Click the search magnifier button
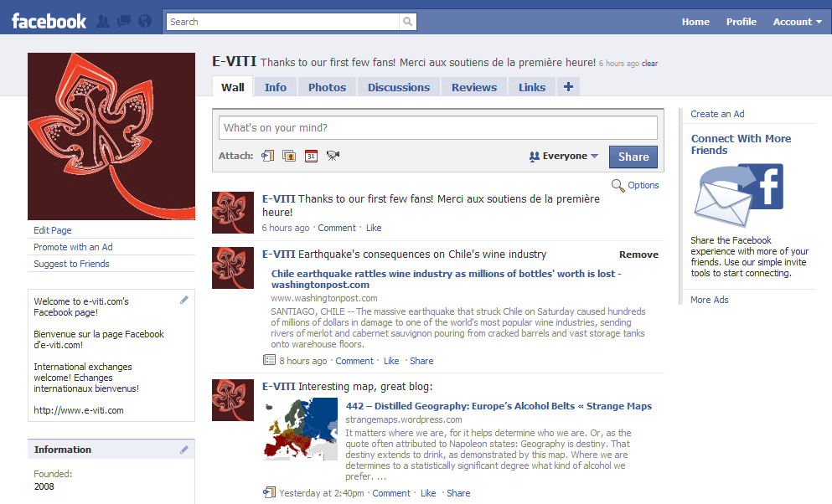 407,22
